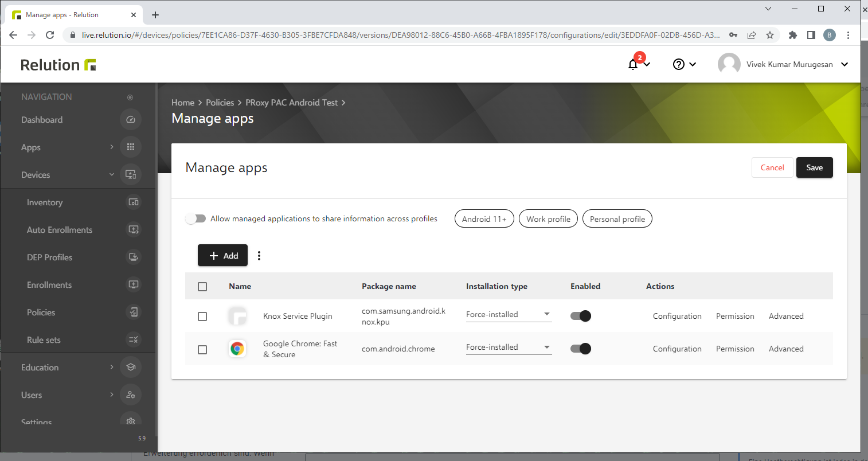Open the three-dot menu beside Add

(x=259, y=256)
